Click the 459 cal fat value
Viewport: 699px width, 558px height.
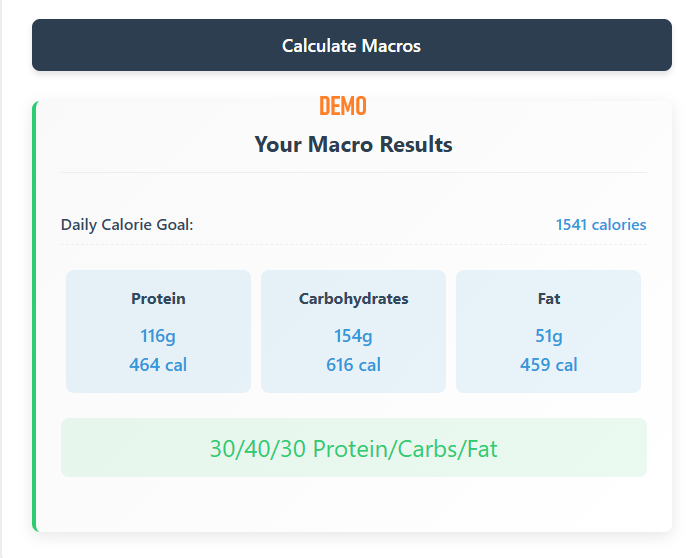[549, 365]
